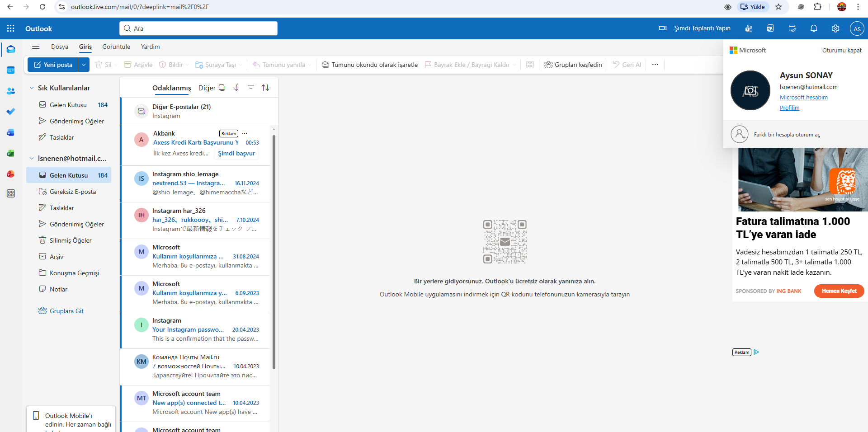This screenshot has height=432, width=868.
Task: Select the Giriş ribbon tab
Action: pos(85,47)
